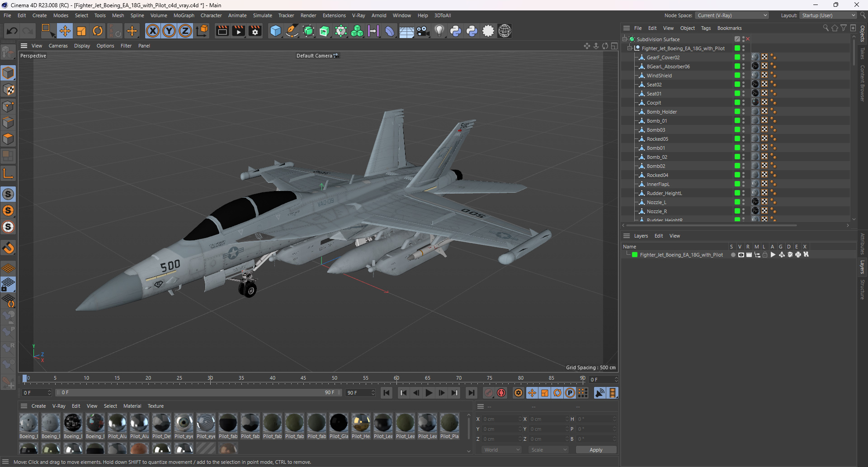Open Edit Render Settings icon
The image size is (868, 467).
pos(255,31)
